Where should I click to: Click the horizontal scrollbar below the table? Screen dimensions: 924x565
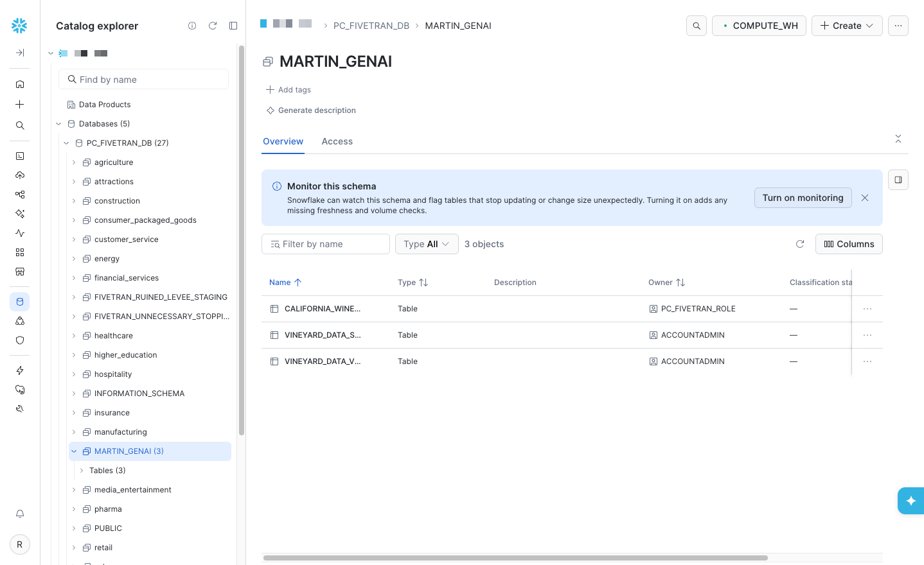(x=515, y=558)
